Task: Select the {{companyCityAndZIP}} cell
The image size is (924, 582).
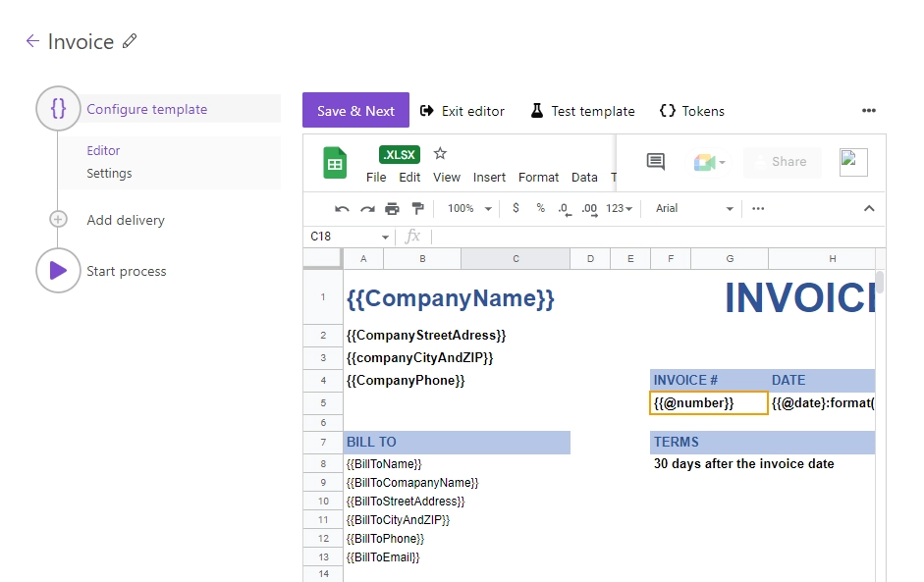Action: pyautogui.click(x=419, y=357)
